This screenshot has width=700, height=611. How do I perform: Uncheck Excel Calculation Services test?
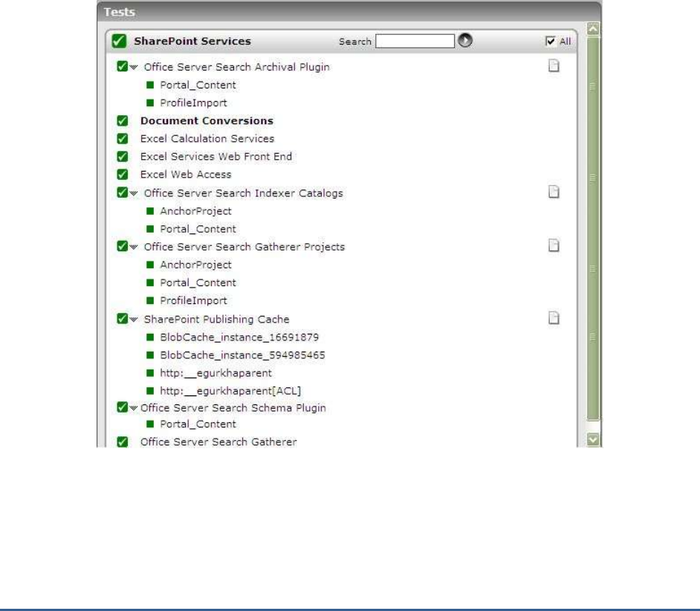pos(123,138)
